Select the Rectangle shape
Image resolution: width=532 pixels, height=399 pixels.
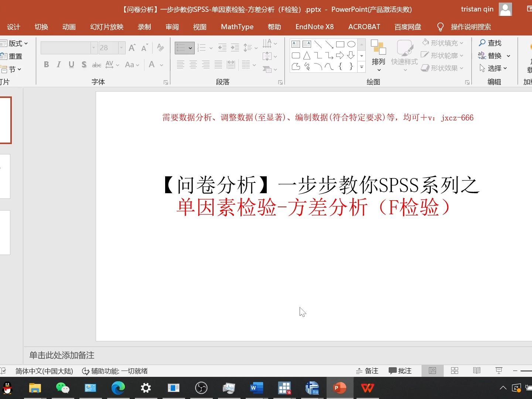click(x=340, y=44)
